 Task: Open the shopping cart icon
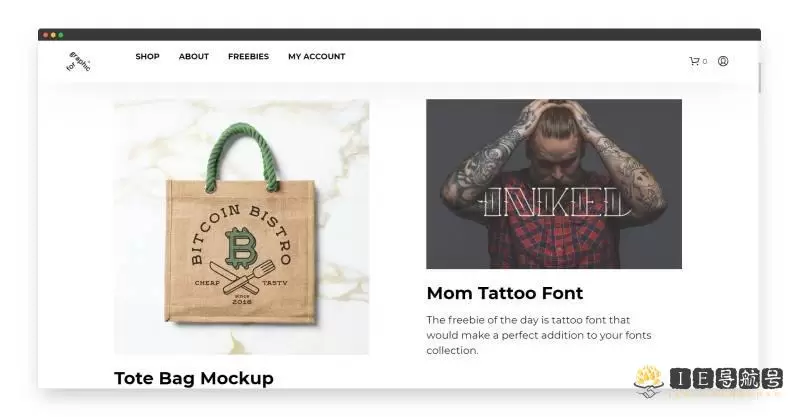click(x=694, y=61)
